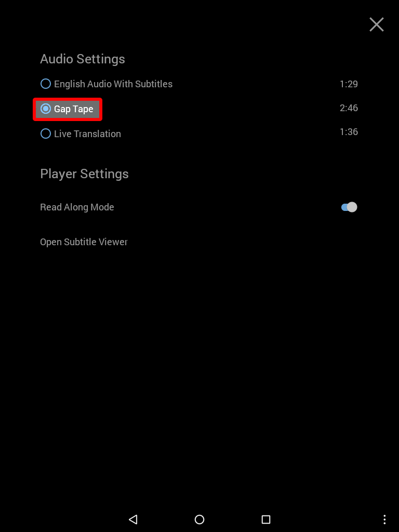Viewport: 399px width, 532px height.
Task: Open recent apps via the square icon
Action: pos(266,519)
